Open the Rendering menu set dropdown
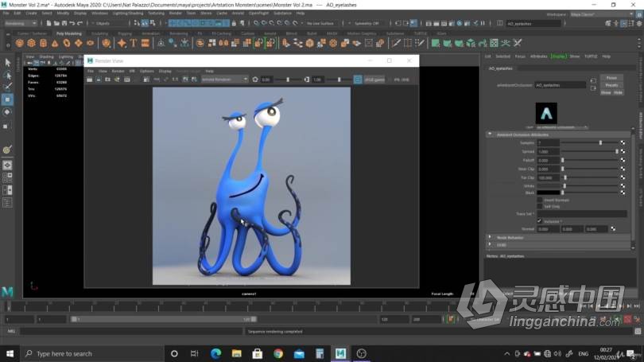This screenshot has width=644, height=362. [21, 23]
